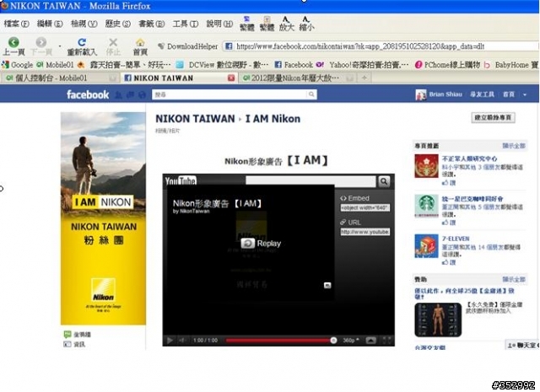Go to the 首頁 home icon in Firefox toolbar

tap(140, 46)
